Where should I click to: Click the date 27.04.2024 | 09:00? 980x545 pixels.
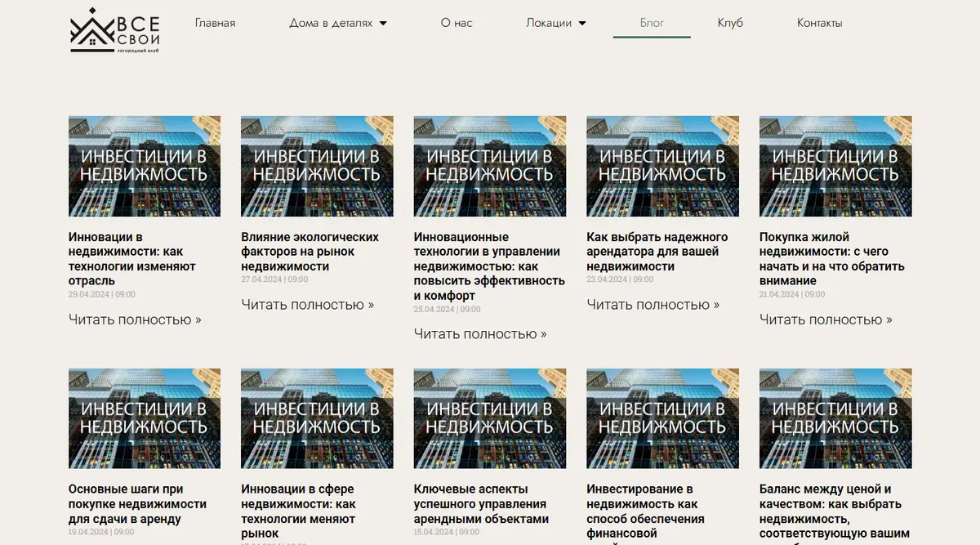274,279
